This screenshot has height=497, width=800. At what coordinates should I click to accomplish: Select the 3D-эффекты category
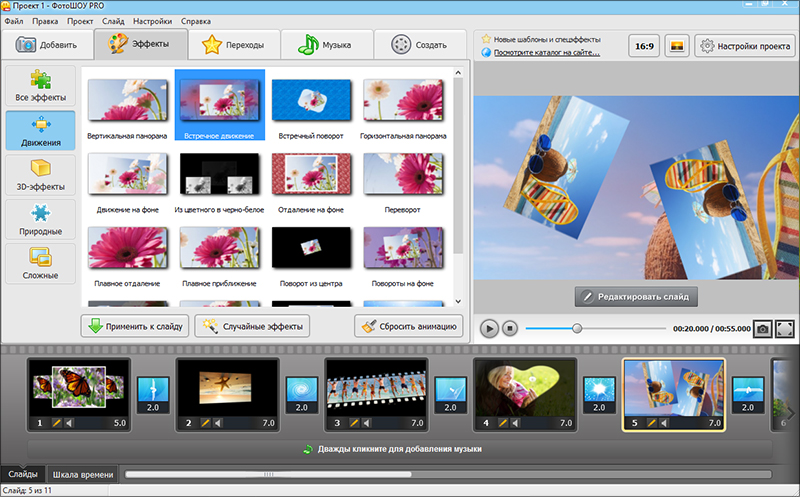click(40, 175)
